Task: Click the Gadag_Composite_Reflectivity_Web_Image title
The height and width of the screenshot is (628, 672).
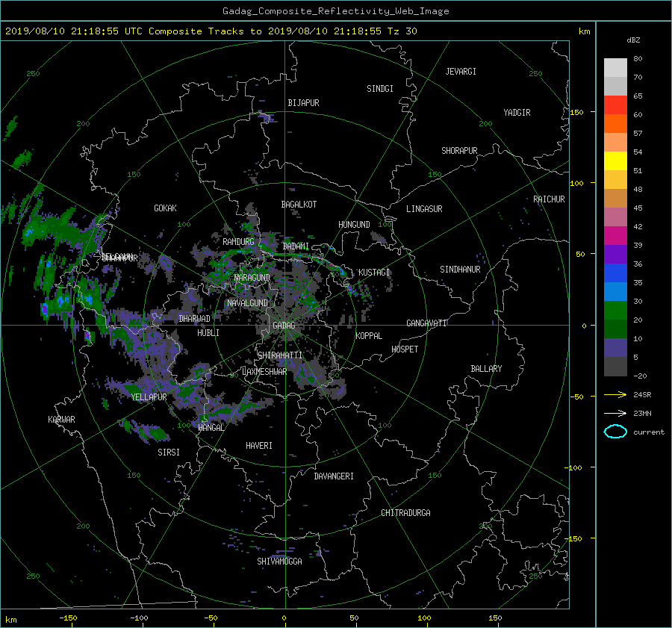Action: (335, 11)
